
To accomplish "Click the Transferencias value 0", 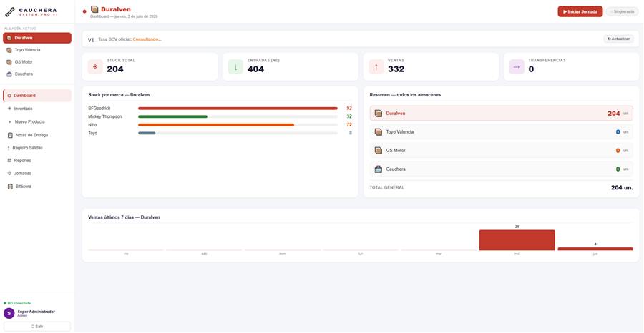I will (531, 69).
